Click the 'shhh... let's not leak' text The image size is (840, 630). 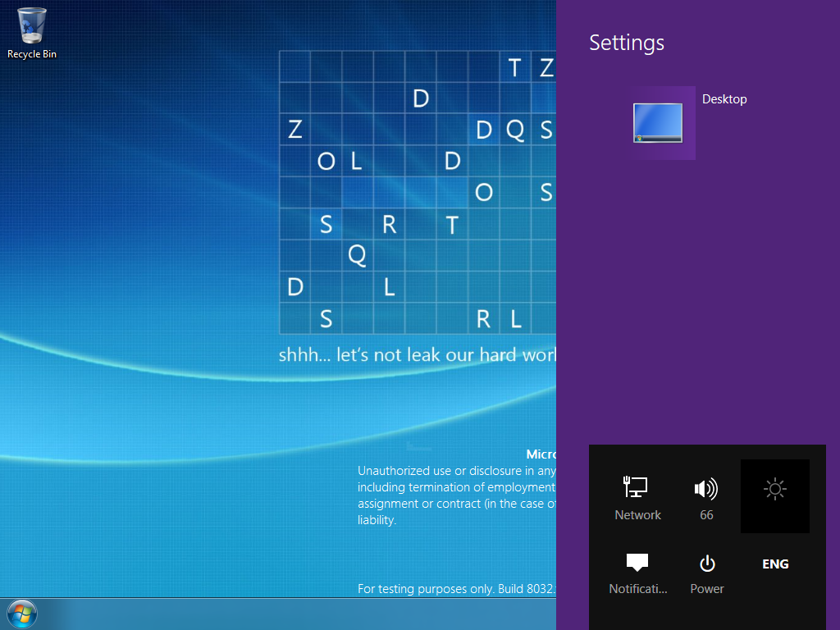point(417,354)
